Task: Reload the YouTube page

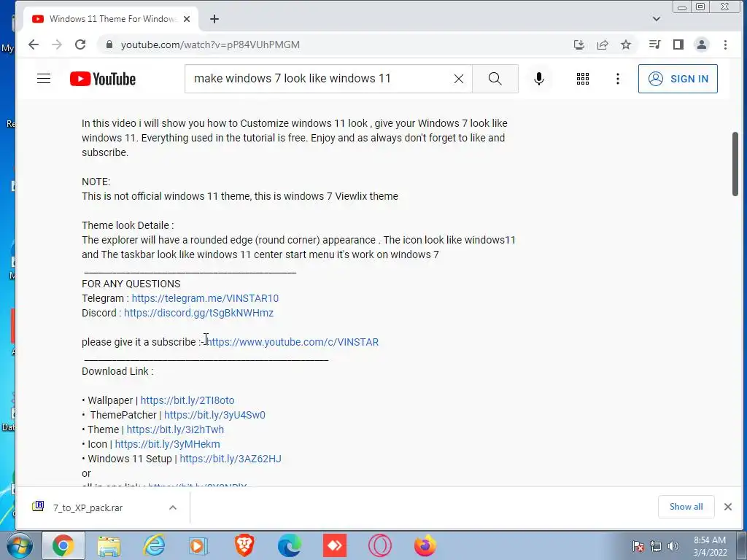Action: click(80, 44)
